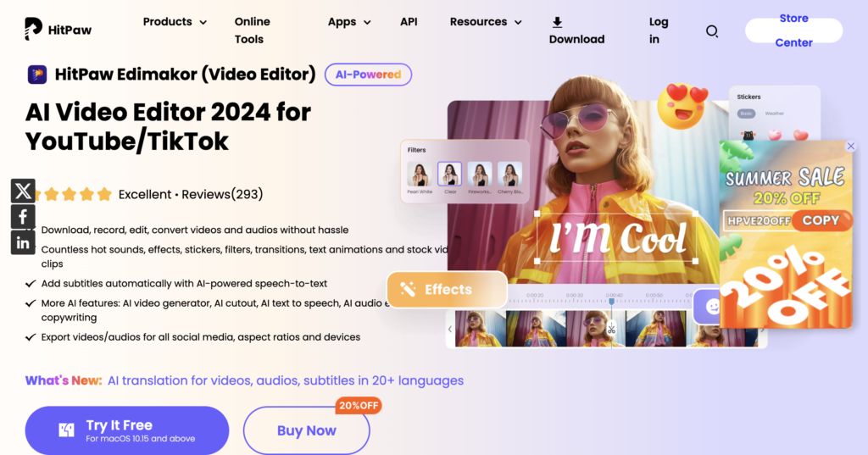Close the Summer Sale popup

[x=851, y=146]
